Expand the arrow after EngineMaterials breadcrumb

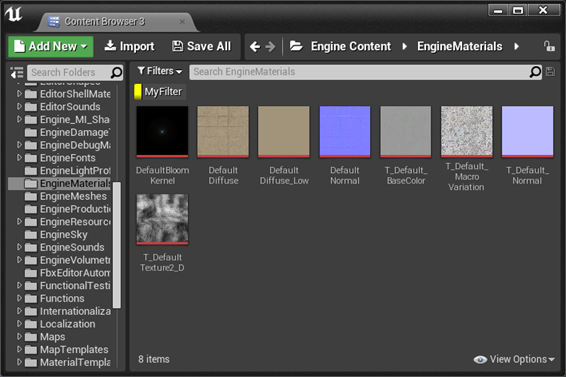(517, 46)
